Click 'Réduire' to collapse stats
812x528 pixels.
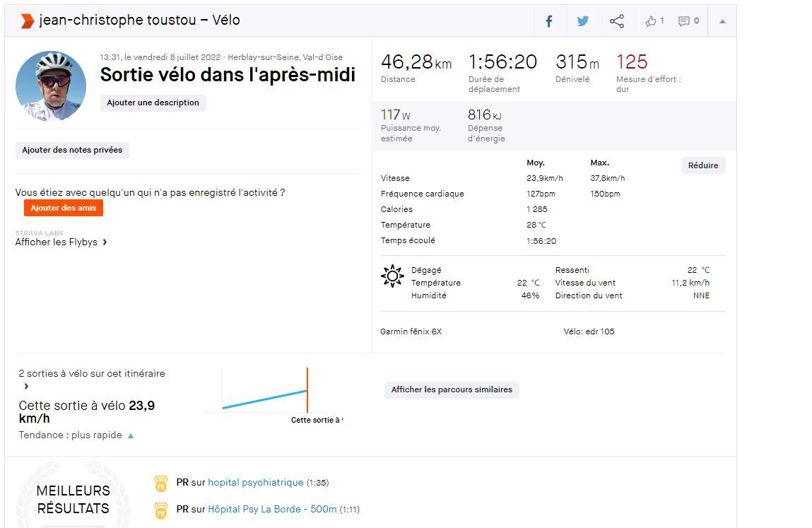[702, 165]
